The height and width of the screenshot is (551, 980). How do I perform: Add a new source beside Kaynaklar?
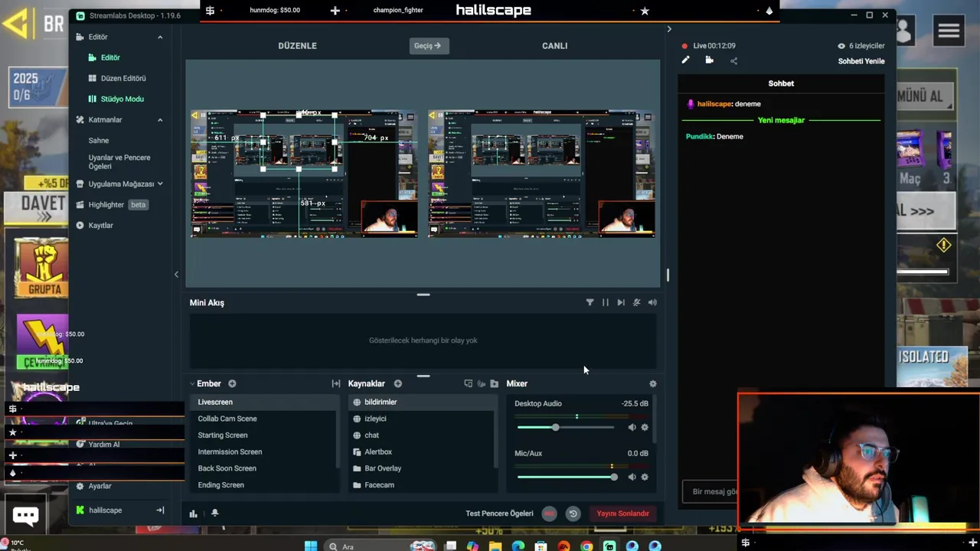tap(397, 383)
